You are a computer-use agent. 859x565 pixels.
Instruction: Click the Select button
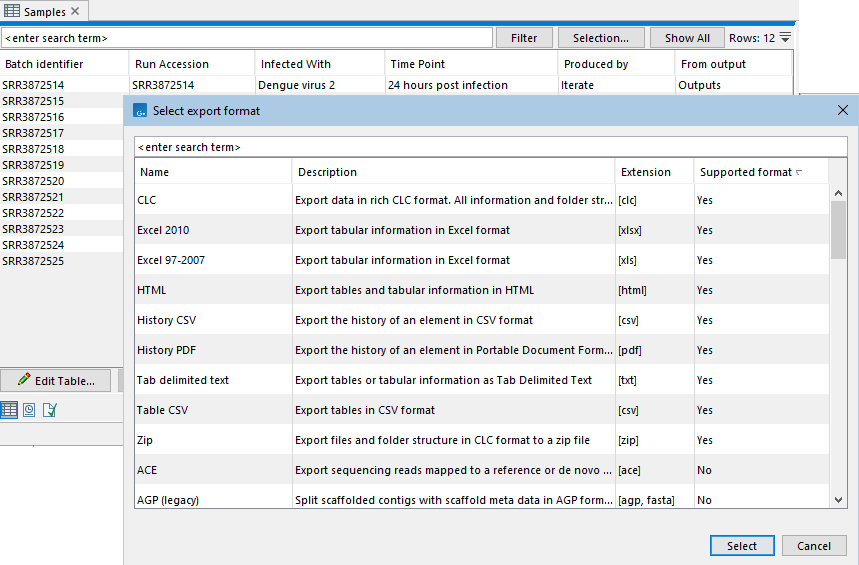742,546
